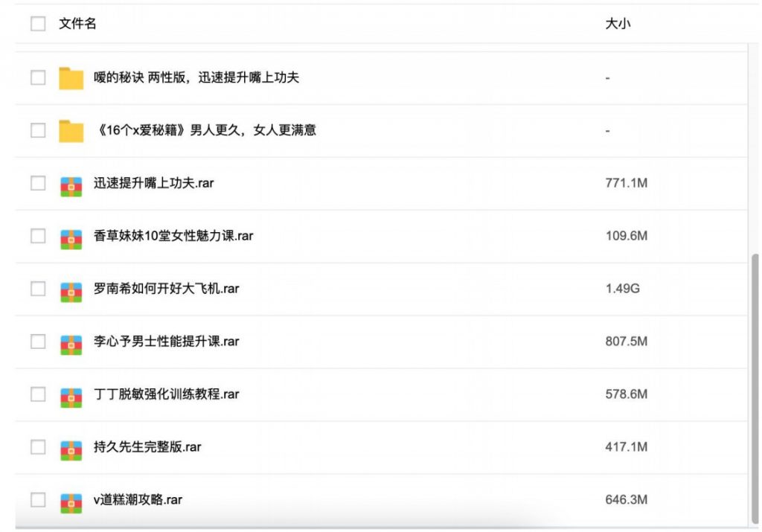This screenshot has height=532, width=762.
Task: Click the folder icon of 嗳的秘诀 两性版
Action: coord(71,78)
